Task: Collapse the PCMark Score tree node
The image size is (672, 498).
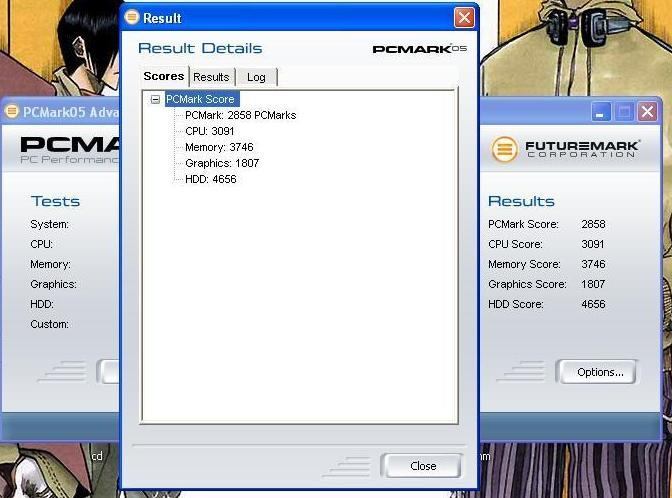Action: pyautogui.click(x=155, y=99)
